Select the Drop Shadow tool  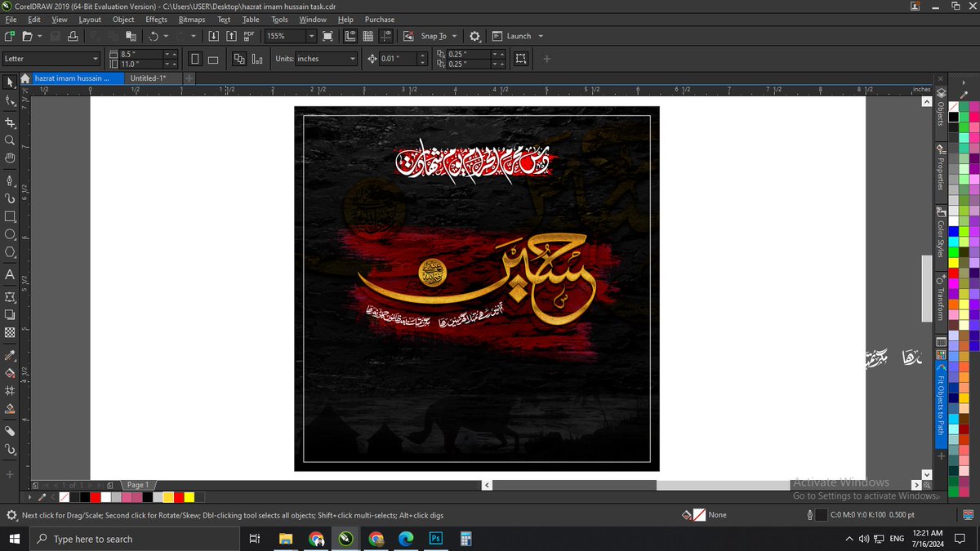coord(10,314)
